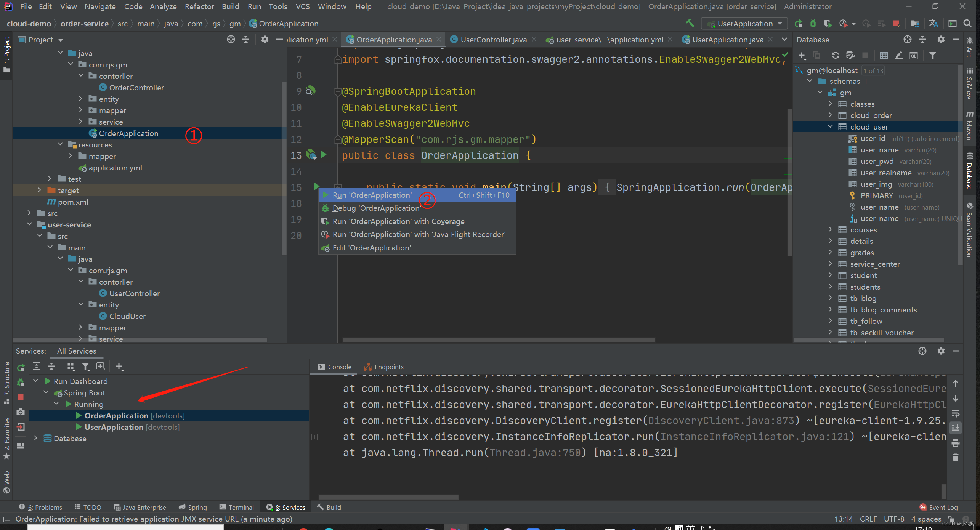This screenshot has height=530, width=980.
Task: Click the database filter funnel icon
Action: pos(932,56)
